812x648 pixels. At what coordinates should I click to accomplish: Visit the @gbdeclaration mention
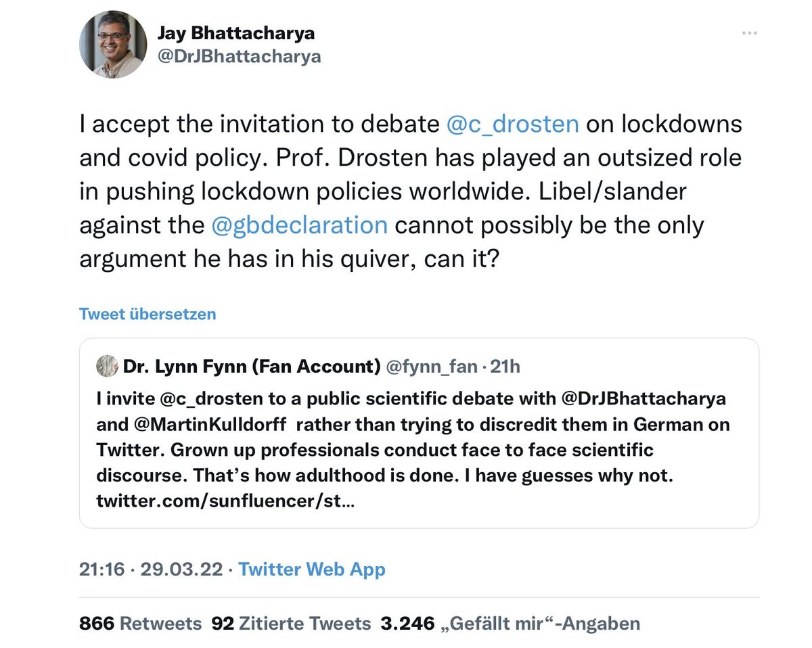(299, 225)
